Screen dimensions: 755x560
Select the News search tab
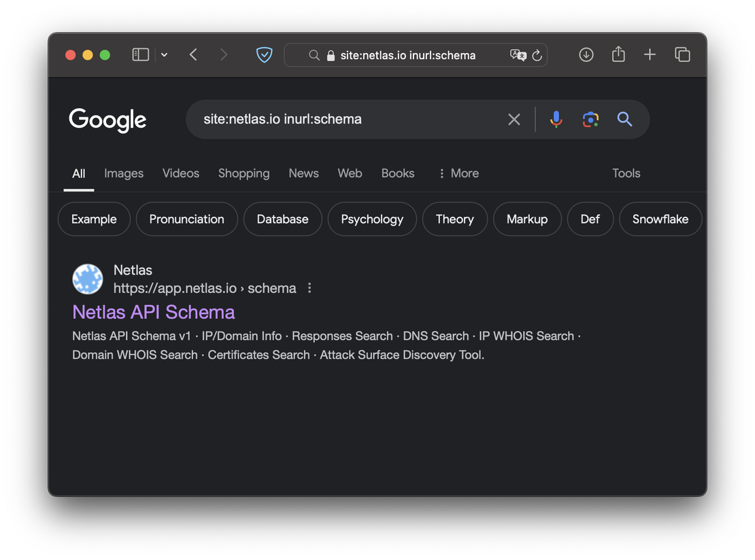pyautogui.click(x=303, y=173)
